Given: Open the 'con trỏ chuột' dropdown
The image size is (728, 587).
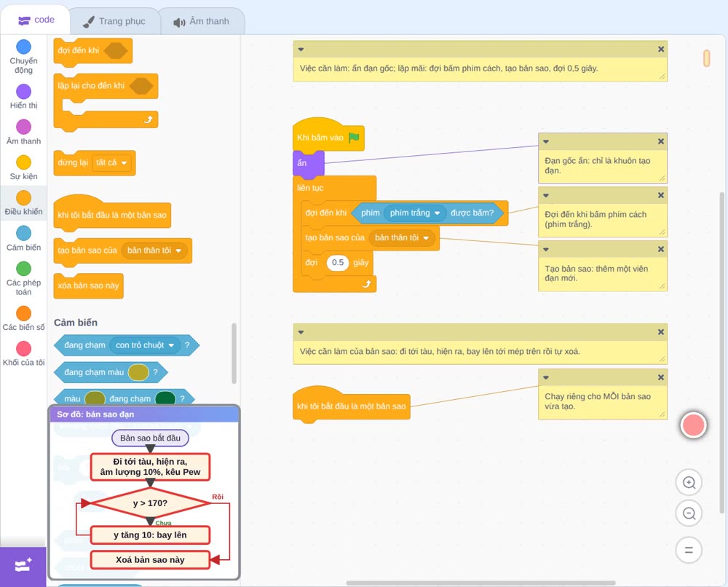Looking at the screenshot, I should pos(144,345).
